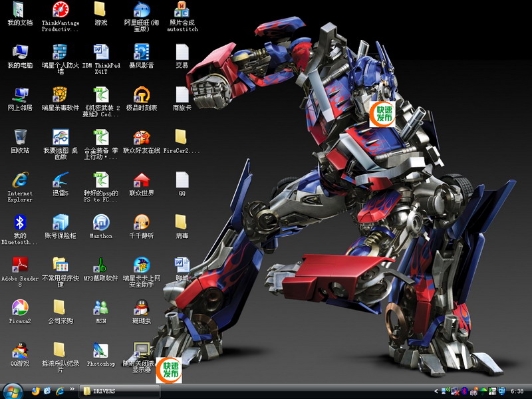The width and height of the screenshot is (532, 399).
Task: Click the 珊瑚虫 QQ penguin icon
Action: tap(142, 312)
